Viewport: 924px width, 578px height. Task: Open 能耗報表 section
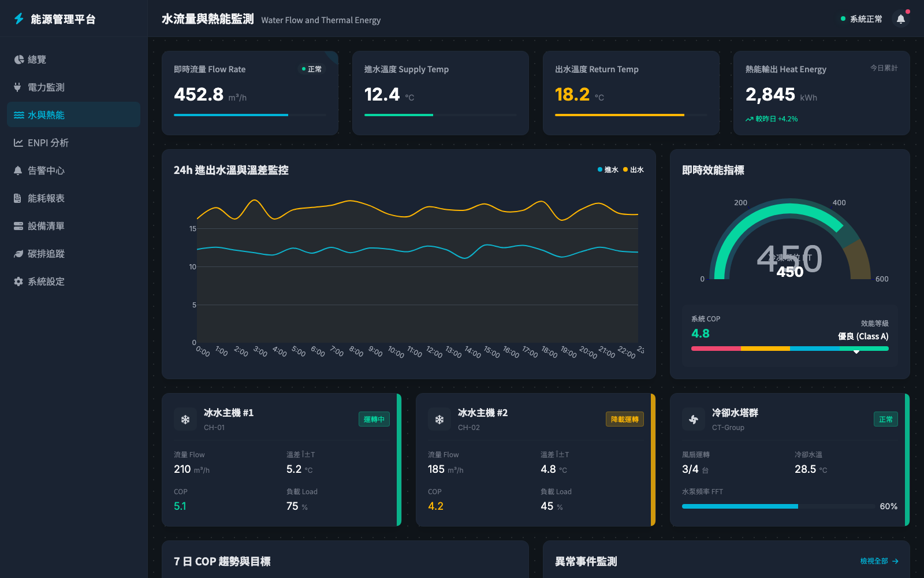[x=74, y=198]
